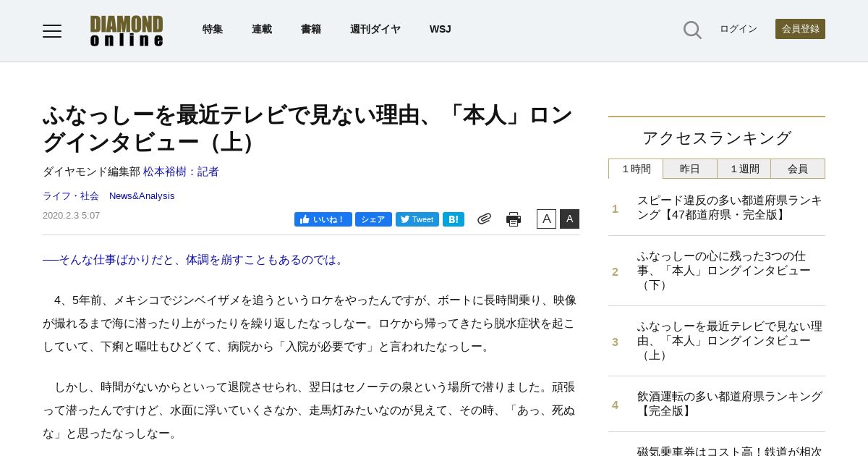This screenshot has width=868, height=456.
Task: Click the ログイン link
Action: point(739,29)
